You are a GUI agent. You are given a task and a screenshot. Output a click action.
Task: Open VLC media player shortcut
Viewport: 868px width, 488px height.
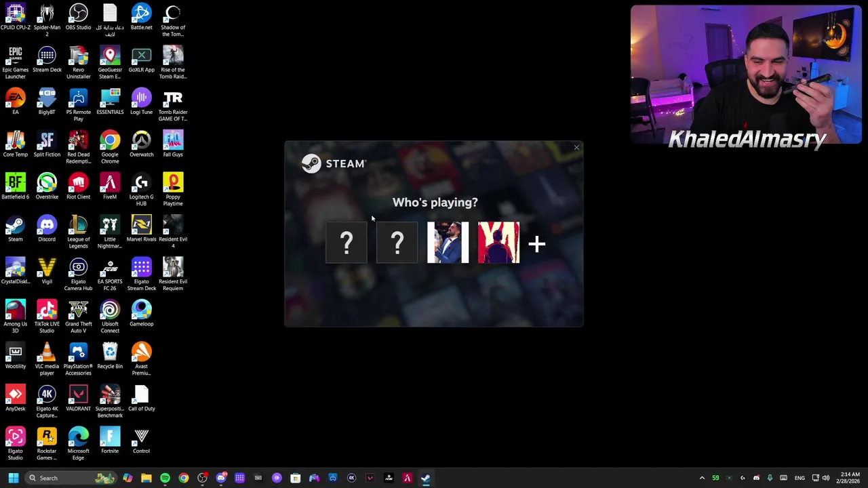(47, 359)
